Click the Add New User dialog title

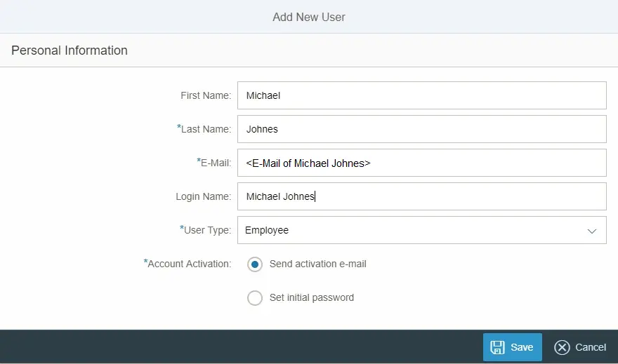point(309,17)
